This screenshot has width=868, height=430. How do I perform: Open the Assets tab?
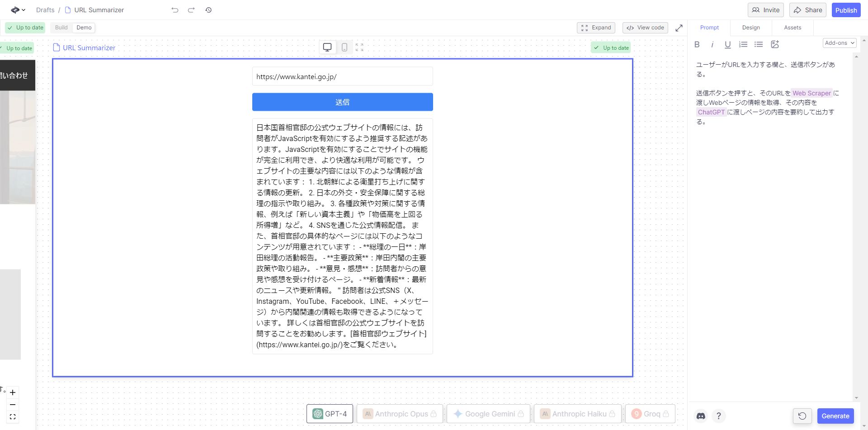tap(792, 28)
